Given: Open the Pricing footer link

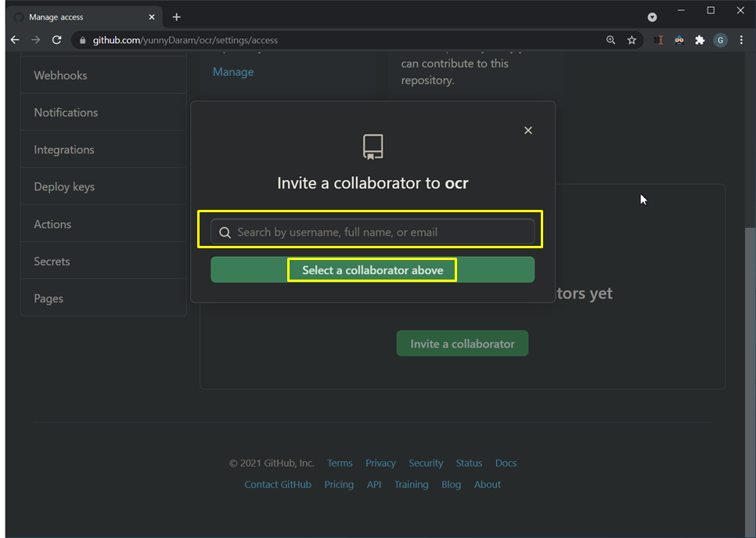Looking at the screenshot, I should coord(338,485).
